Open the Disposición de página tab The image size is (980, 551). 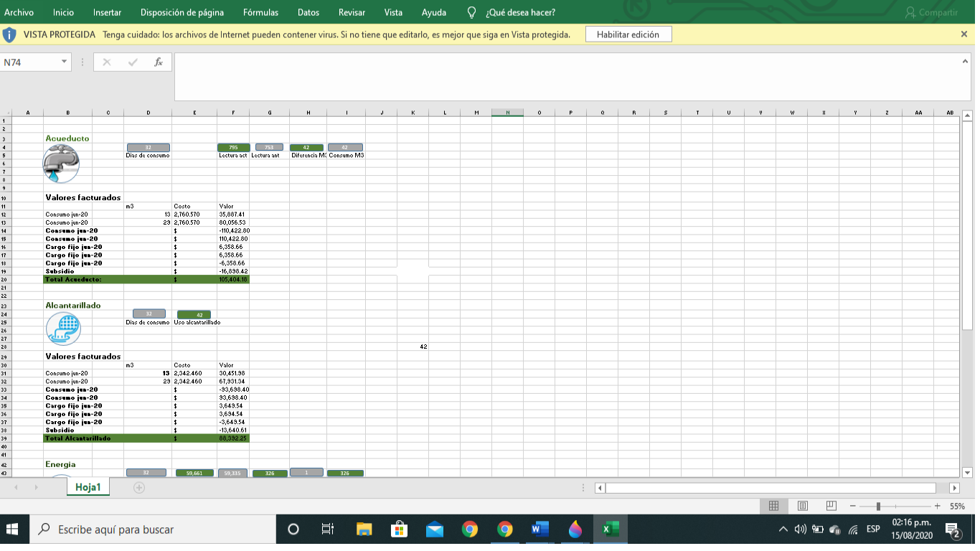182,12
